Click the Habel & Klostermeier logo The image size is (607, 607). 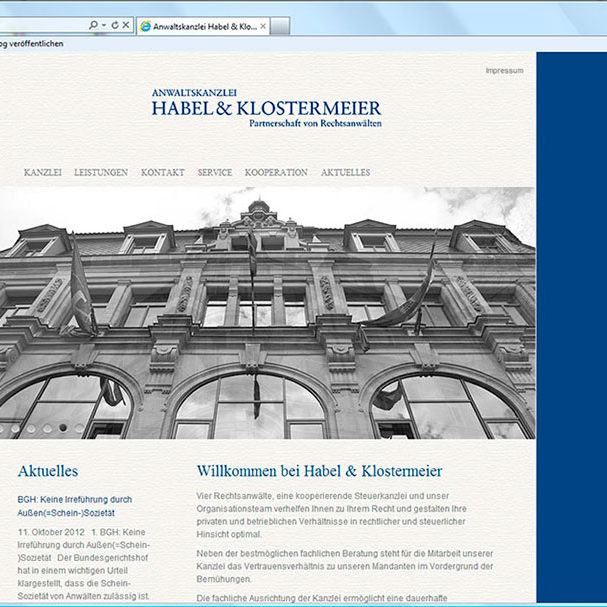[x=266, y=108]
